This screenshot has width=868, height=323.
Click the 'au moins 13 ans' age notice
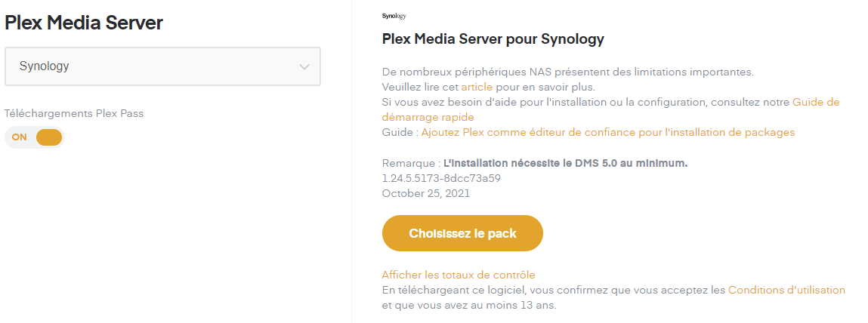click(x=509, y=305)
